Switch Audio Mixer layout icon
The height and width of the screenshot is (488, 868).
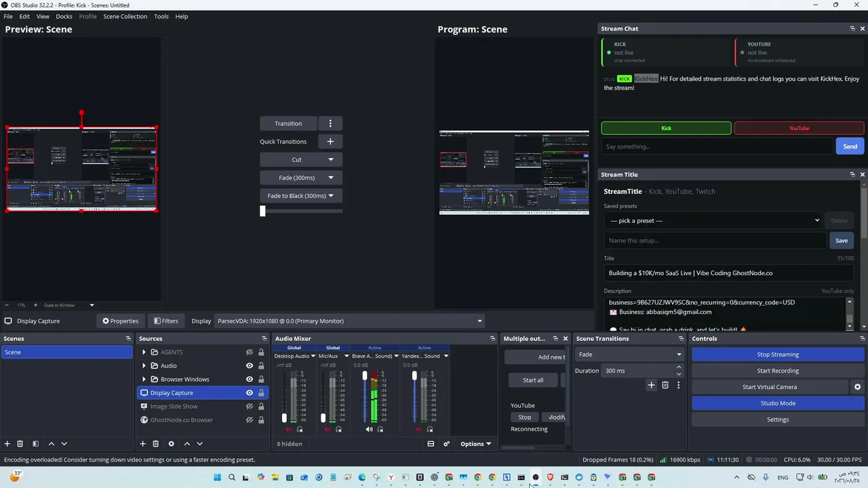(431, 444)
